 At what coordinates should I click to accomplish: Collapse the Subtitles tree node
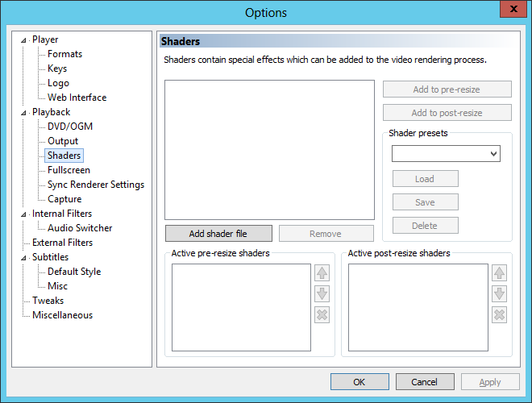(24, 258)
